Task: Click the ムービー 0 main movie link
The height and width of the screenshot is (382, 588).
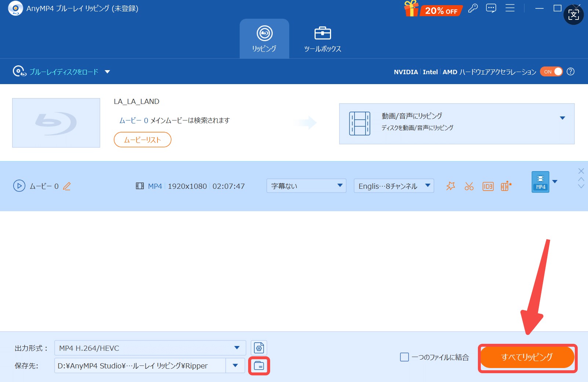Action: coord(134,120)
